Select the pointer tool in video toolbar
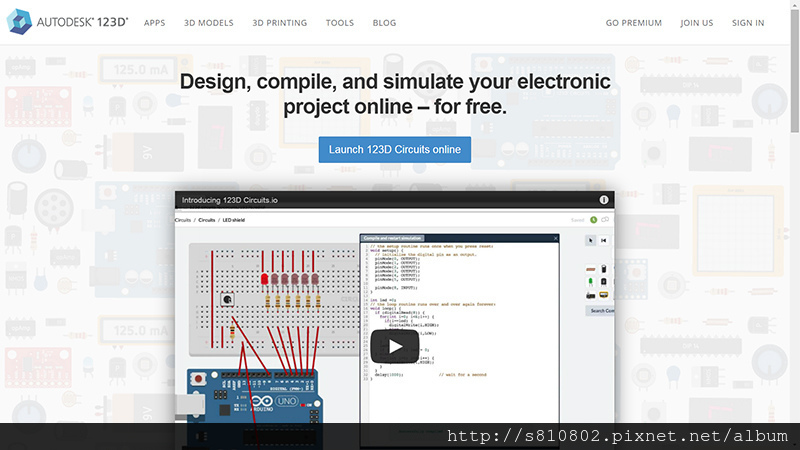800x450 pixels. [590, 240]
